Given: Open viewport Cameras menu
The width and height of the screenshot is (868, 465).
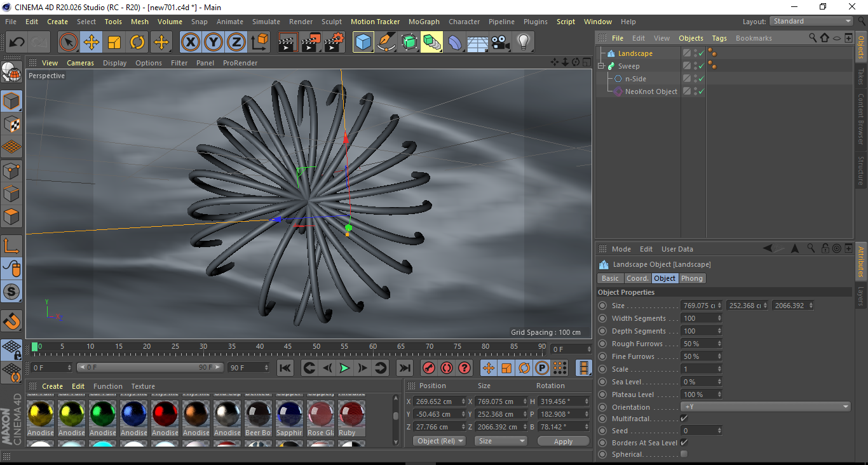Looking at the screenshot, I should pos(81,63).
